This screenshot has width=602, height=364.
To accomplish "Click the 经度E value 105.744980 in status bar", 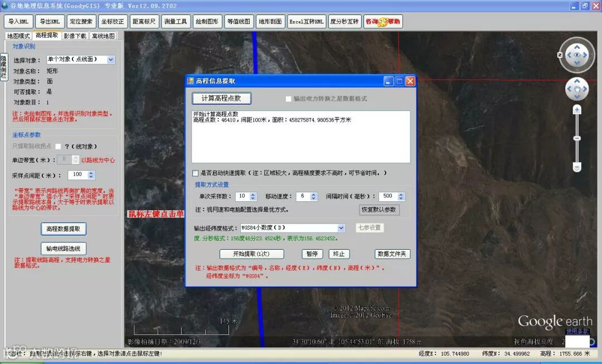I will point(455,353).
